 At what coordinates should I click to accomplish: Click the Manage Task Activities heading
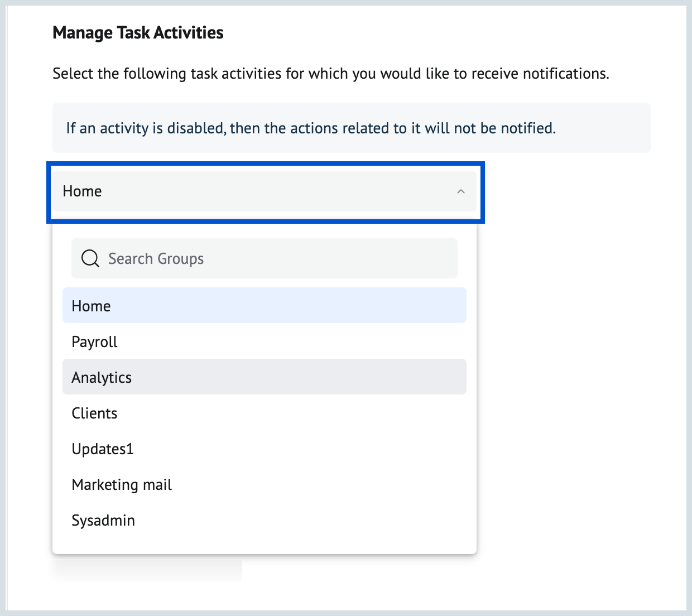click(138, 33)
